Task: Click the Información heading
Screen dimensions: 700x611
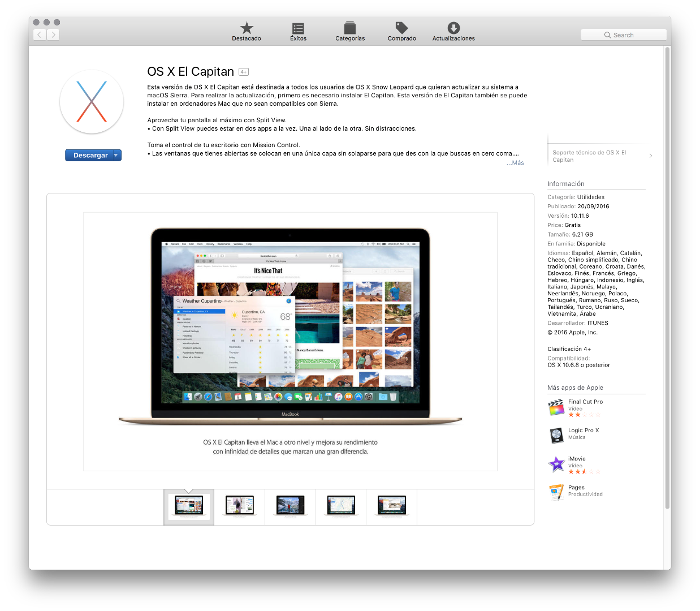Action: coord(566,184)
